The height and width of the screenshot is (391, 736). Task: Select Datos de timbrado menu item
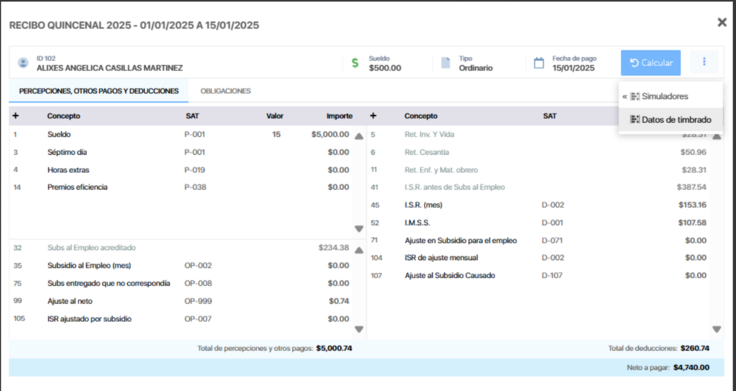coord(671,120)
